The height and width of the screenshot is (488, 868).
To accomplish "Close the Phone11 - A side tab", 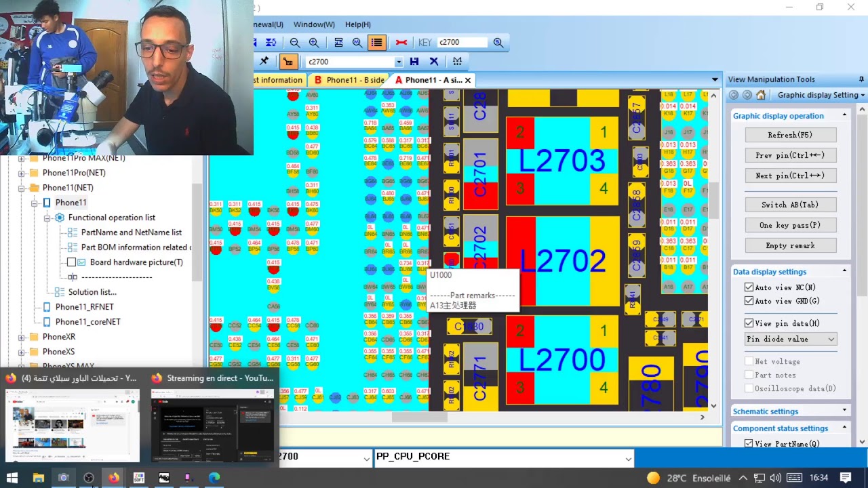I will click(x=468, y=80).
